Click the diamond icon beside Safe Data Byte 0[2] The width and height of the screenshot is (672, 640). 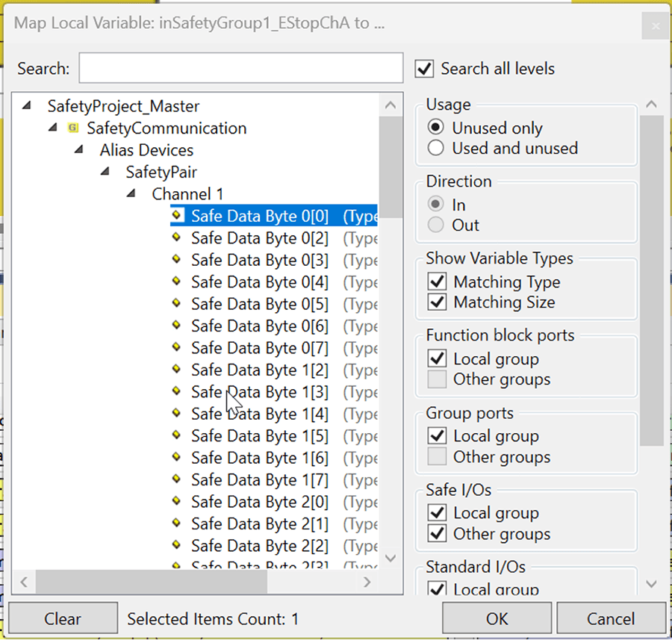(x=176, y=237)
